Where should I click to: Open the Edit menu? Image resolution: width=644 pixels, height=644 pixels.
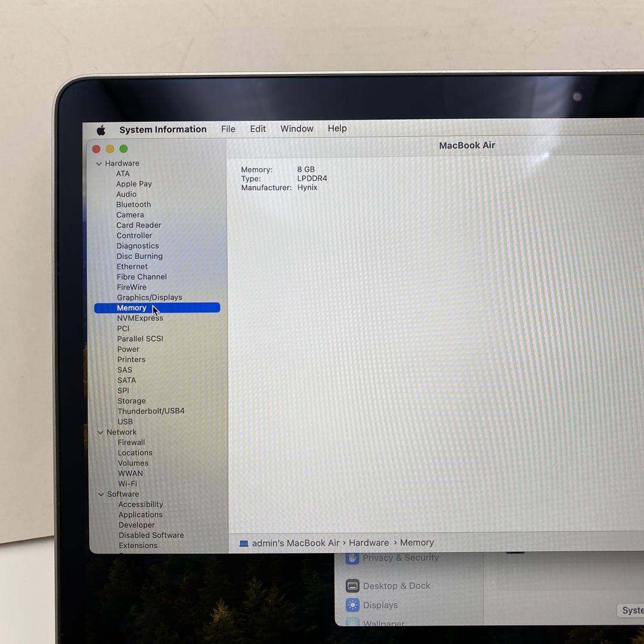pyautogui.click(x=258, y=129)
